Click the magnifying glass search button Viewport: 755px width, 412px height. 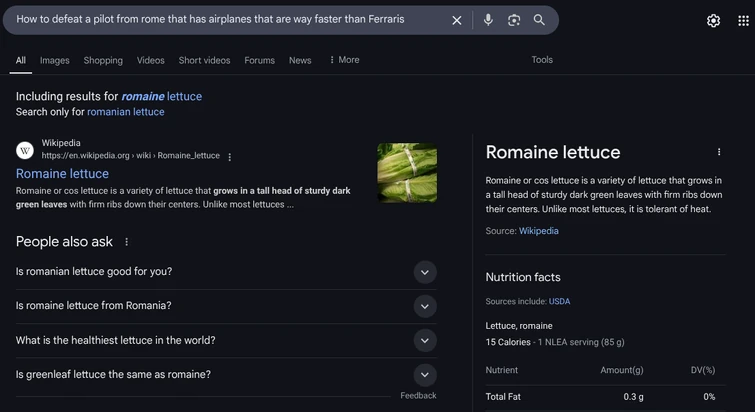pos(539,20)
